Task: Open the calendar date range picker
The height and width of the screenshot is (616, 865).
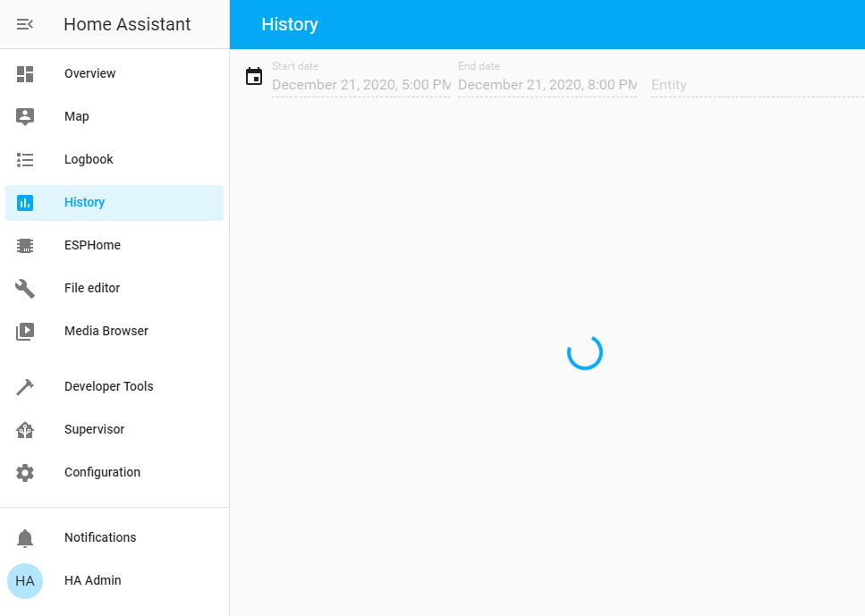Action: point(254,77)
